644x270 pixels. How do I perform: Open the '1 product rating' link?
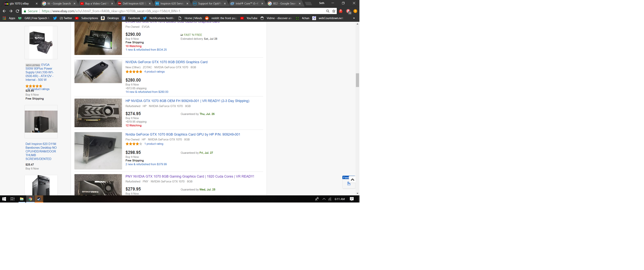click(x=154, y=144)
